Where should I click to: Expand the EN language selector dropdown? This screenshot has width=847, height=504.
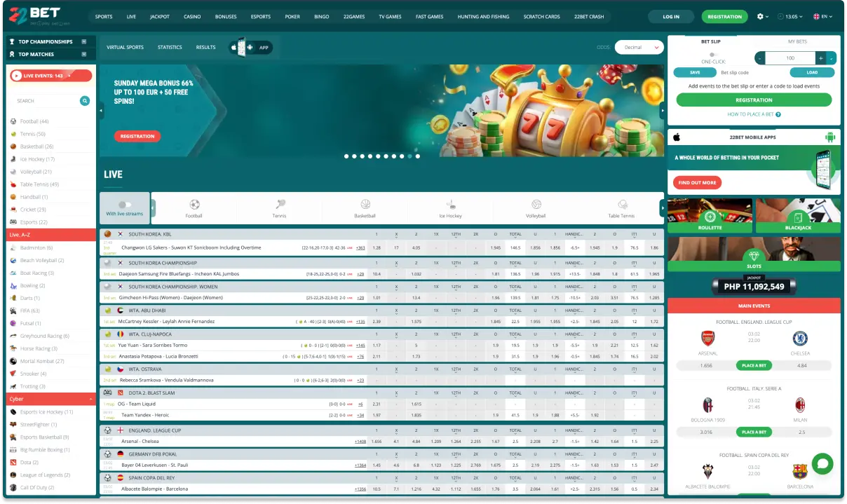pos(823,15)
